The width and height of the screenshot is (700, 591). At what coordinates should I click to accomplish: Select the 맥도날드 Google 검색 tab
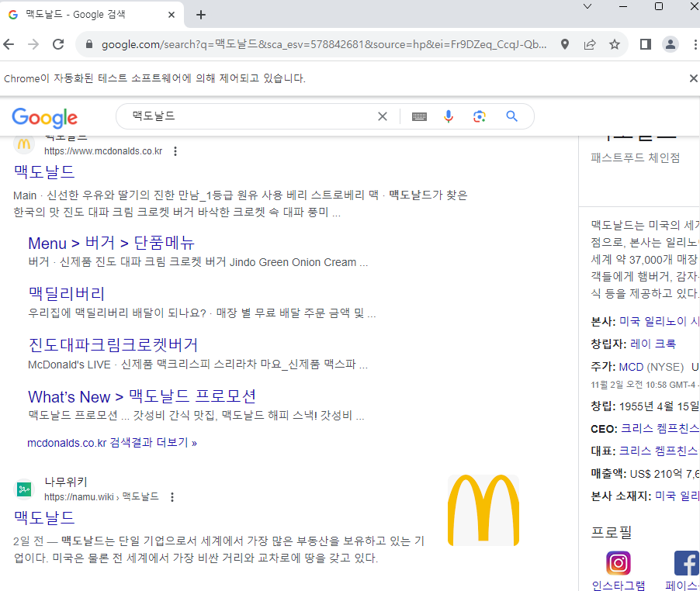coord(85,13)
